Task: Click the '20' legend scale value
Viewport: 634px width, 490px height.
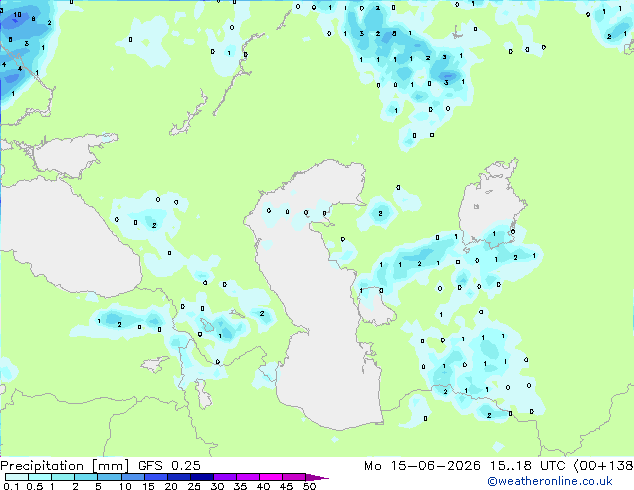Action: click(x=171, y=486)
